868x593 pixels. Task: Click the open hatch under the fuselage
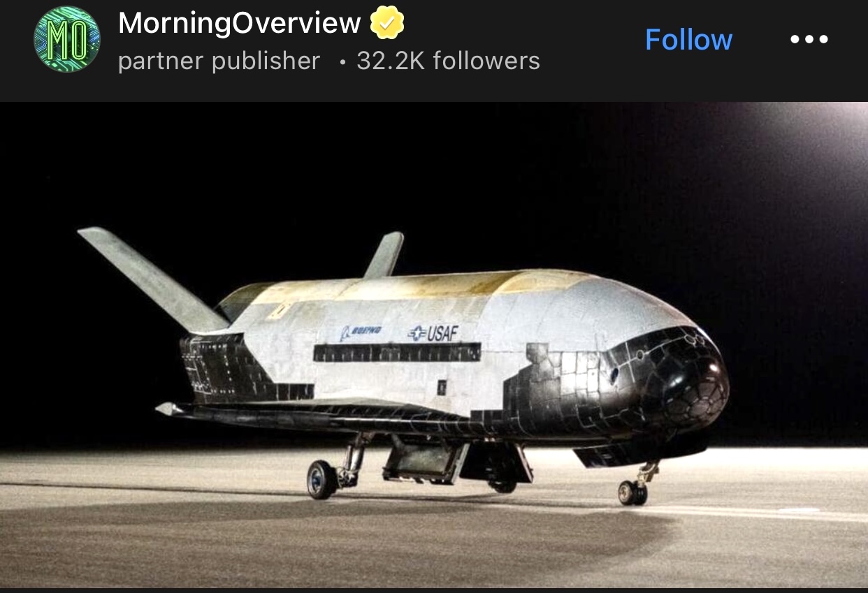point(424,461)
